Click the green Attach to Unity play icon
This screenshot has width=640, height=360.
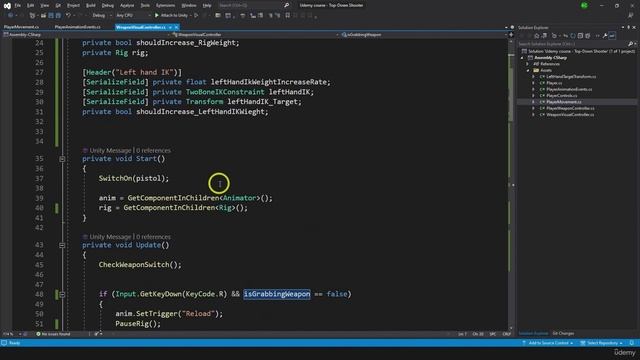156,16
